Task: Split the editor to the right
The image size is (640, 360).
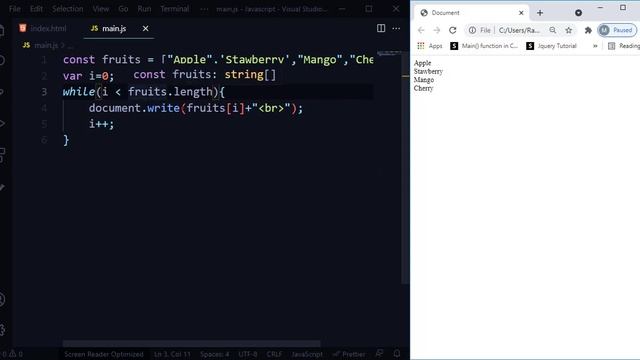Action: click(381, 28)
